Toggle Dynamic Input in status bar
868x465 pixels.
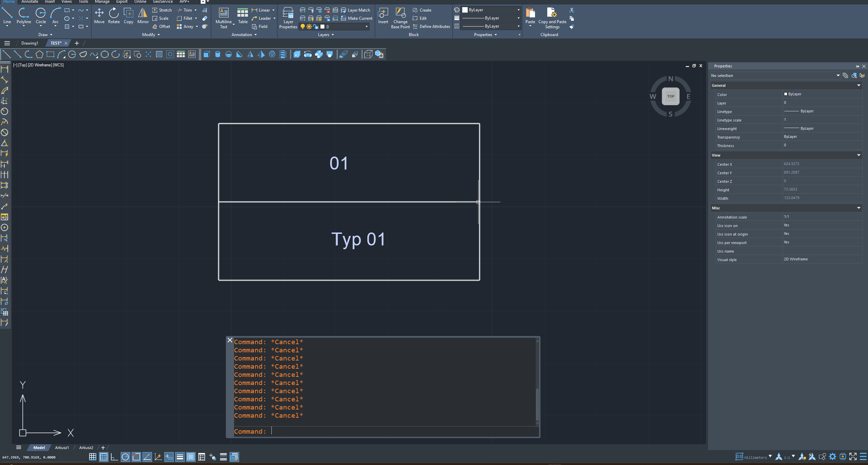[x=169, y=457]
